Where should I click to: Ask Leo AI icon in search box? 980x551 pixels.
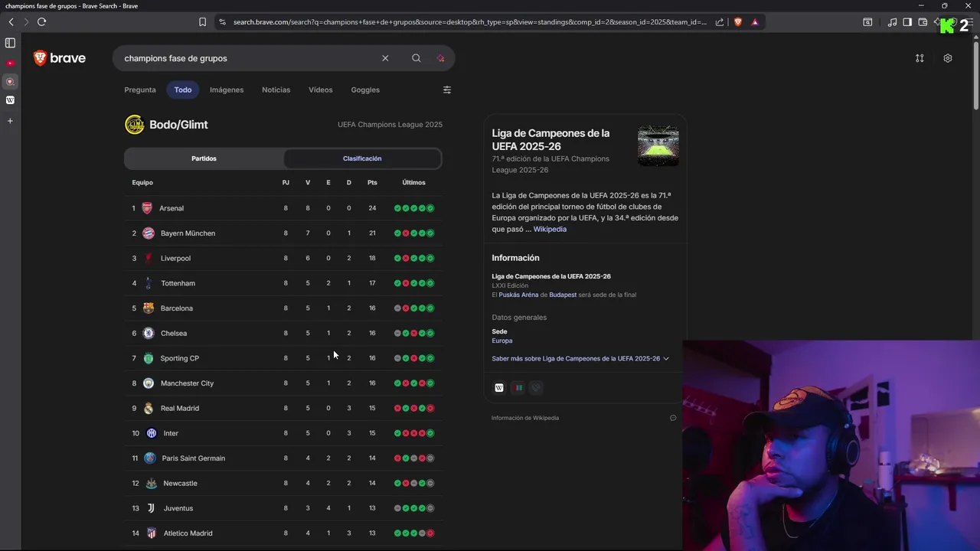[x=440, y=58]
